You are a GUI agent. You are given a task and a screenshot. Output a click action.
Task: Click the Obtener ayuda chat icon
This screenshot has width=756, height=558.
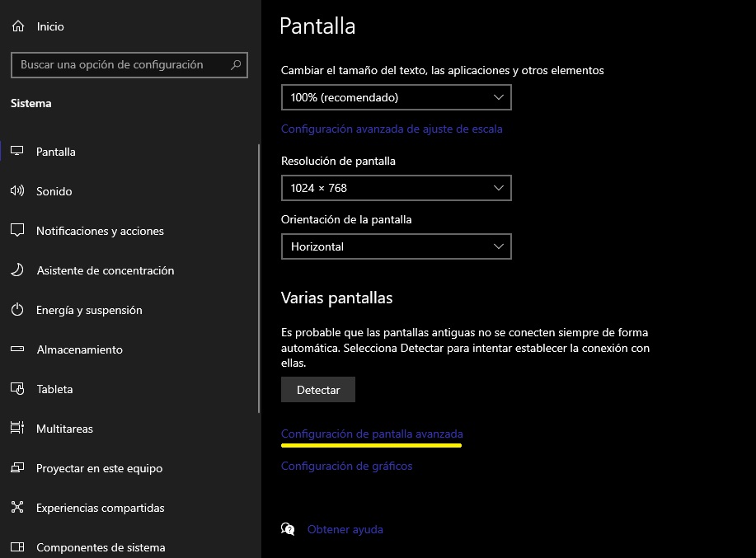tap(288, 529)
